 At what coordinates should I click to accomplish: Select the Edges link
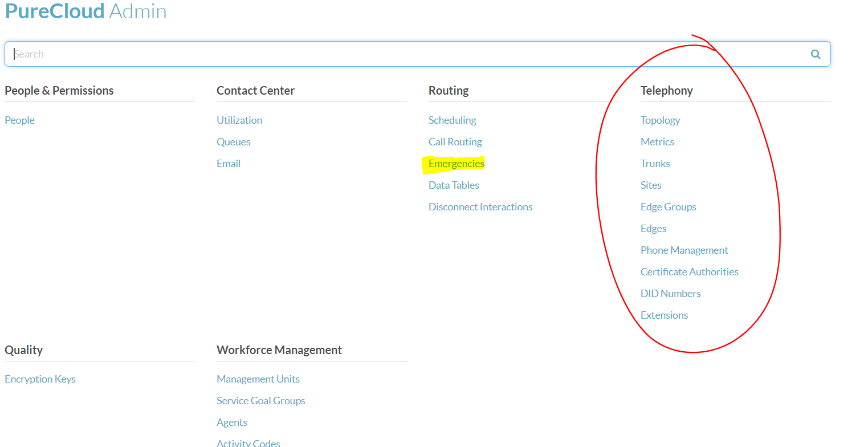click(x=654, y=229)
